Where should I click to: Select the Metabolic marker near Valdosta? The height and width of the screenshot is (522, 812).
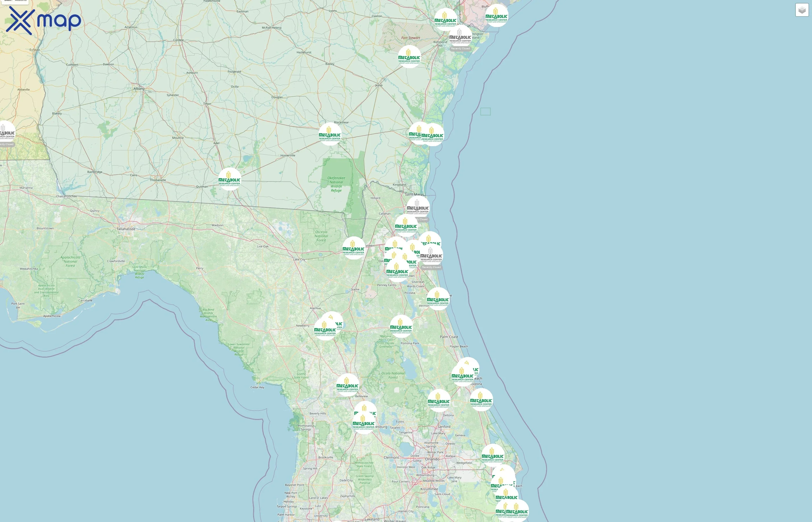coord(229,179)
